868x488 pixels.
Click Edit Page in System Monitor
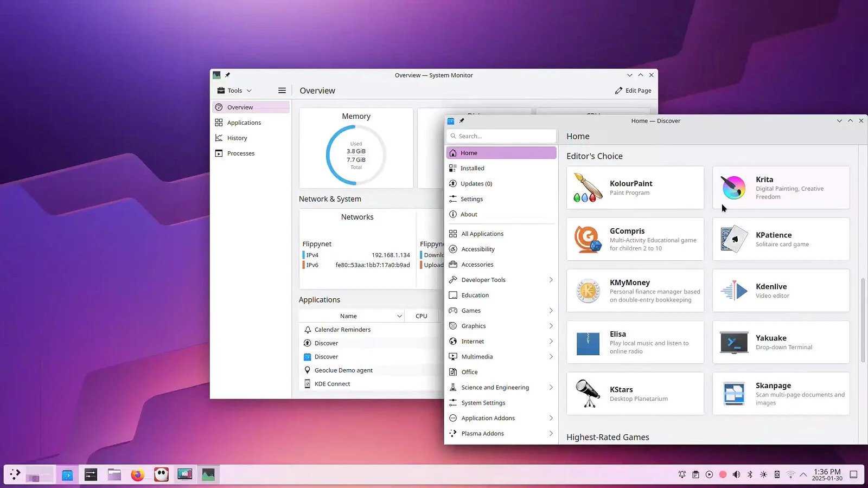633,91
